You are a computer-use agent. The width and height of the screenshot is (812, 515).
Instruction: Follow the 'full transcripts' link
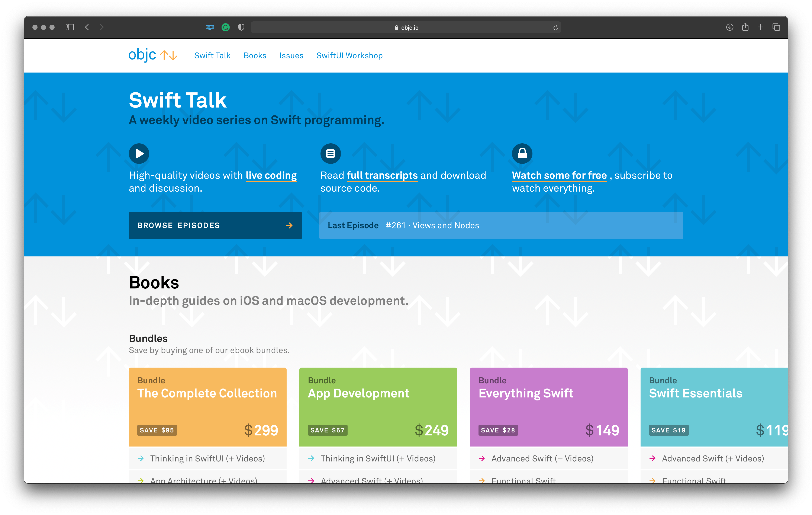pyautogui.click(x=382, y=176)
